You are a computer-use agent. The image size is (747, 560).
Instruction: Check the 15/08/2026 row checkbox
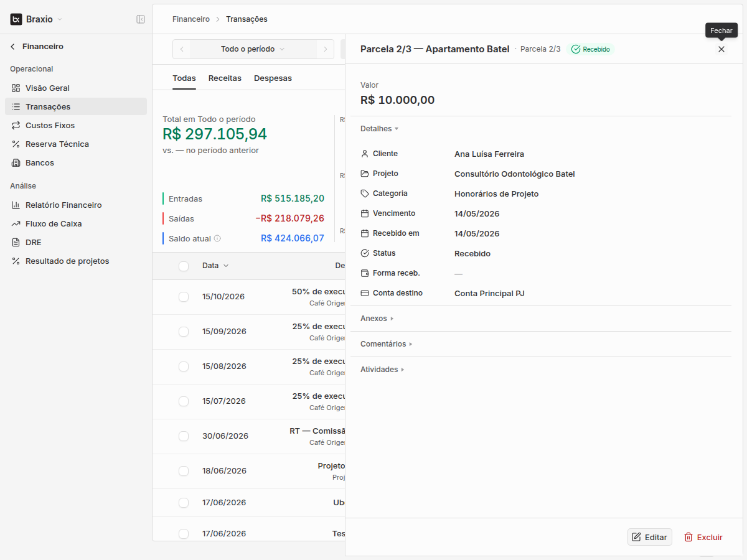coord(184,366)
